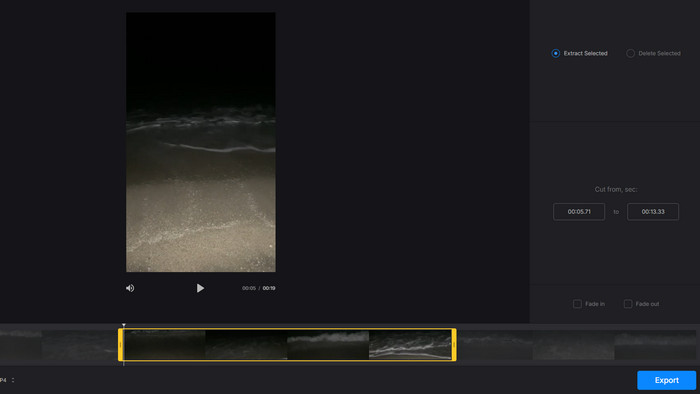This screenshot has height=394, width=700.
Task: Play the video preview
Action: click(200, 288)
